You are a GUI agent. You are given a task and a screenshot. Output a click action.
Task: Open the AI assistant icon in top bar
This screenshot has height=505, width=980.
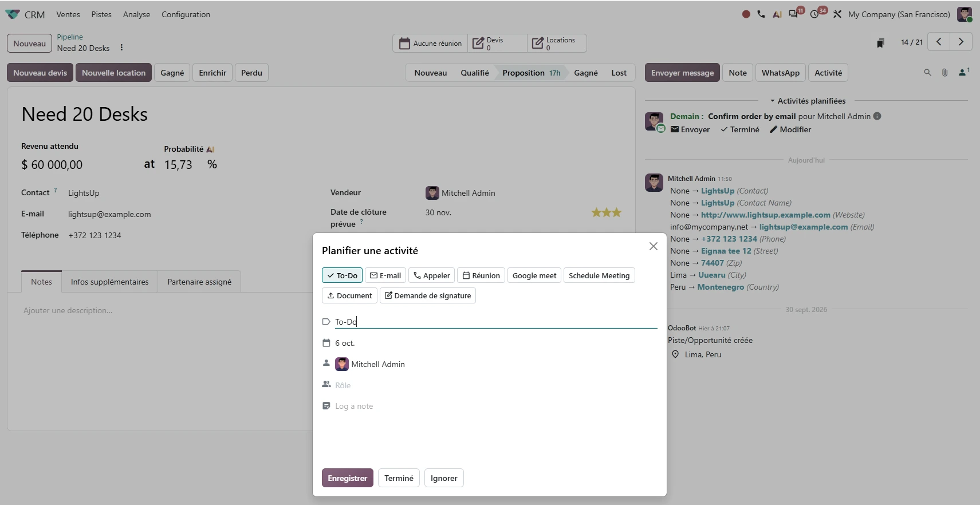click(777, 14)
